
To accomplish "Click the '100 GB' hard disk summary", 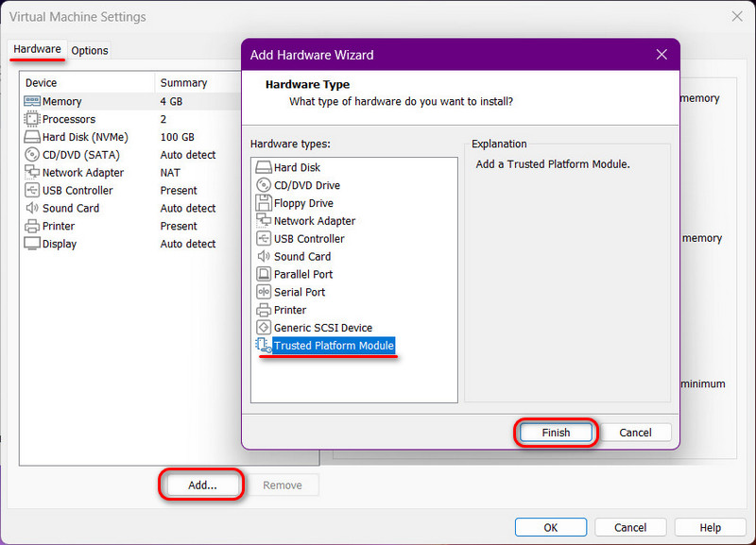I will pyautogui.click(x=177, y=137).
